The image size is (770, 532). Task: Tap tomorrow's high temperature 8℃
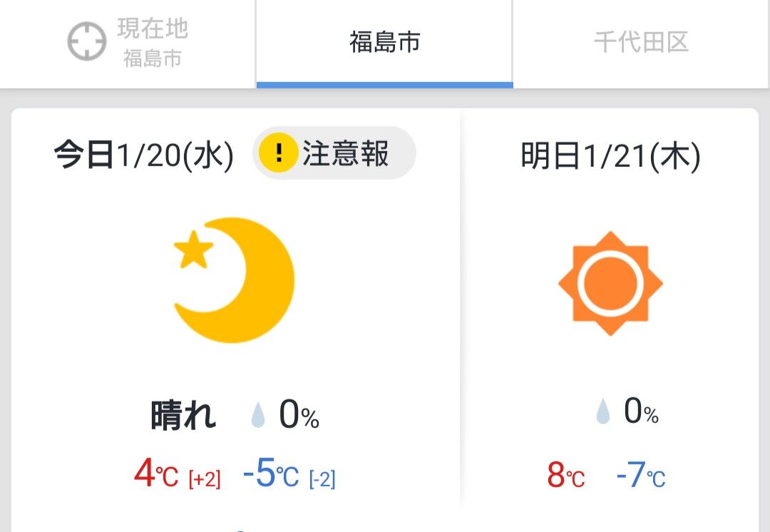pos(566,475)
